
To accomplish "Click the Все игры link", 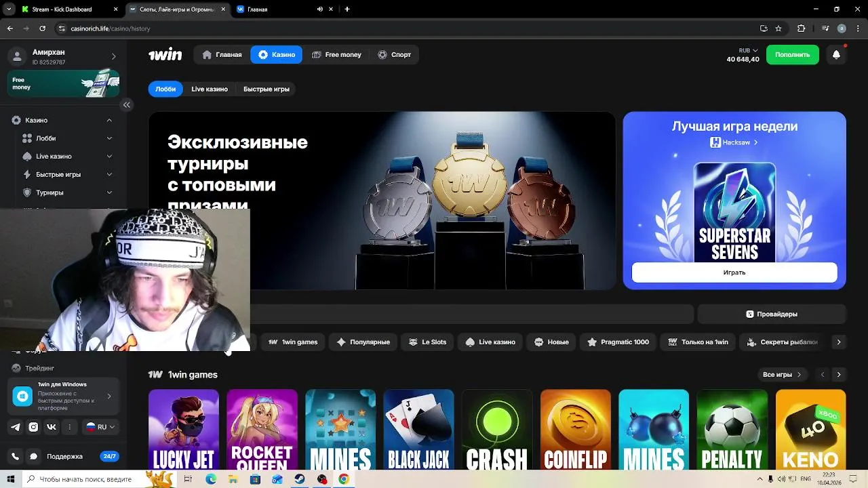I will tap(782, 375).
